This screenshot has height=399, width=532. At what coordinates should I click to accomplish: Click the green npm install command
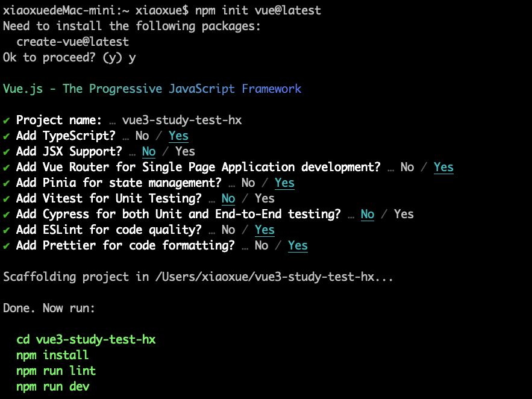[52, 355]
